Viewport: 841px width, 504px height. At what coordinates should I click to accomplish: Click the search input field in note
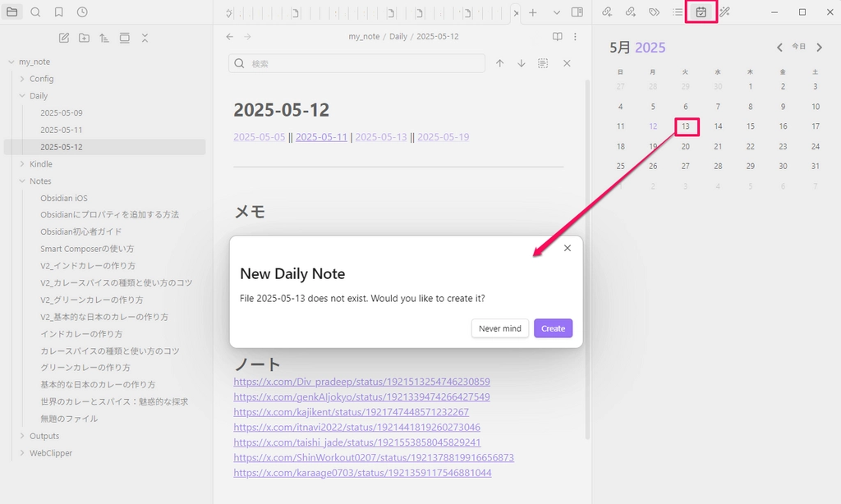tap(361, 63)
